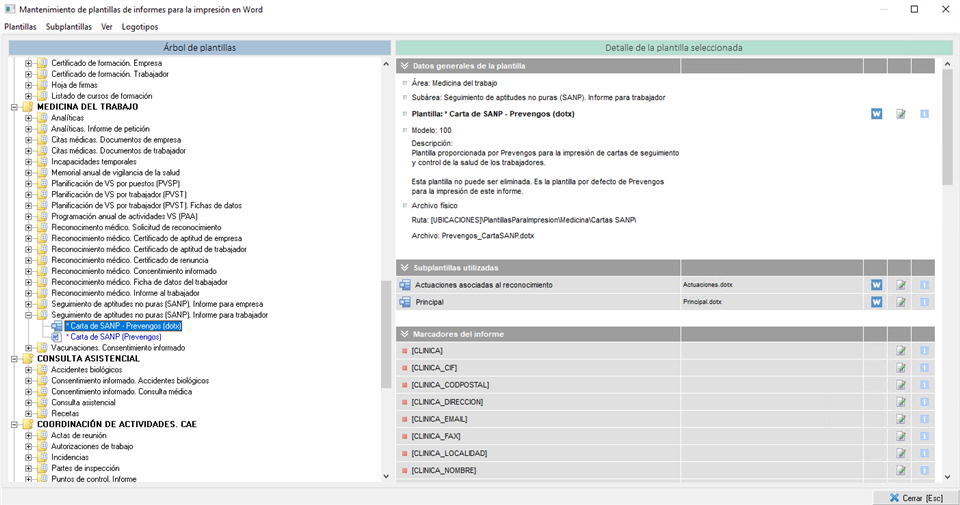
Task: Click the Archivo: Prevengos_CartaSANP.dotx text
Action: pos(473,236)
